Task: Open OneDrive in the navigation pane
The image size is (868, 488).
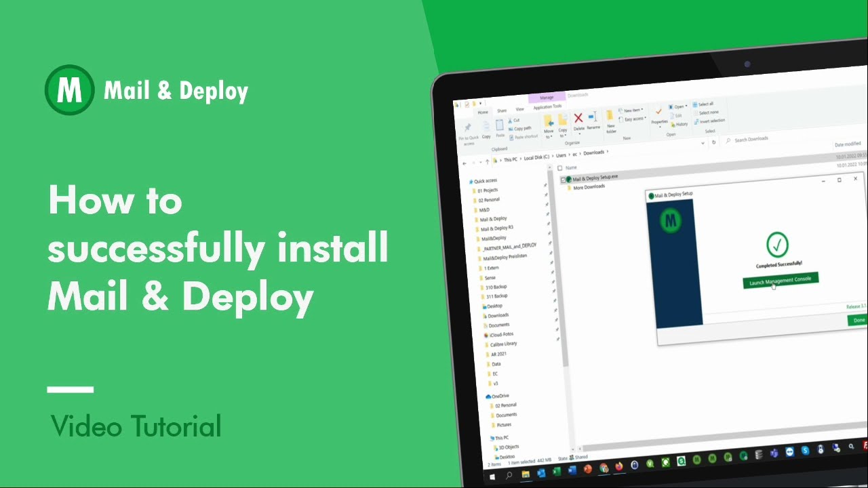Action: (496, 396)
